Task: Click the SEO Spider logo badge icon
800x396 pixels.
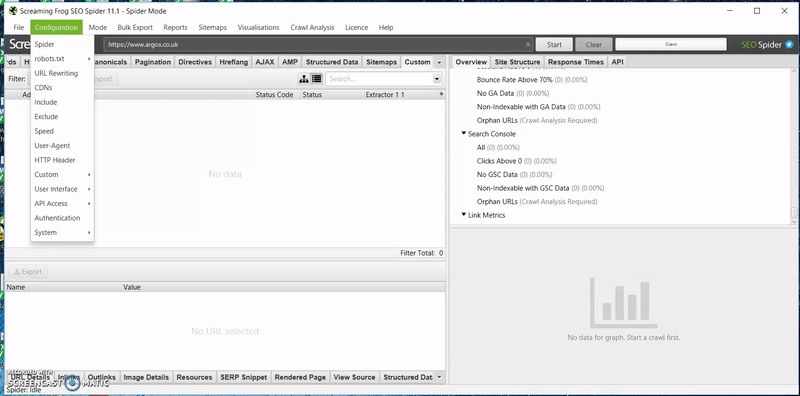Action: point(789,44)
